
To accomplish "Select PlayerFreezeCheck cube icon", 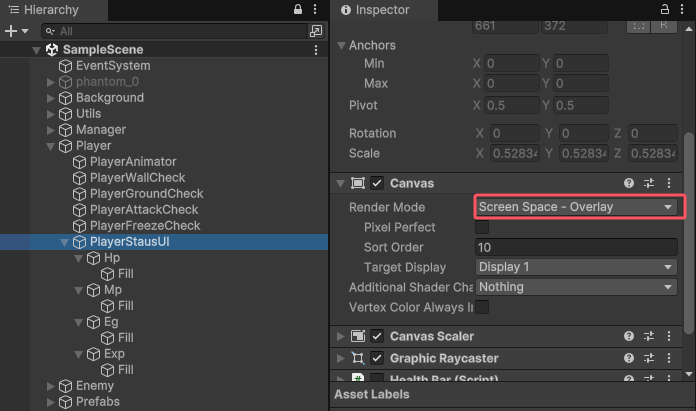I will coord(79,226).
